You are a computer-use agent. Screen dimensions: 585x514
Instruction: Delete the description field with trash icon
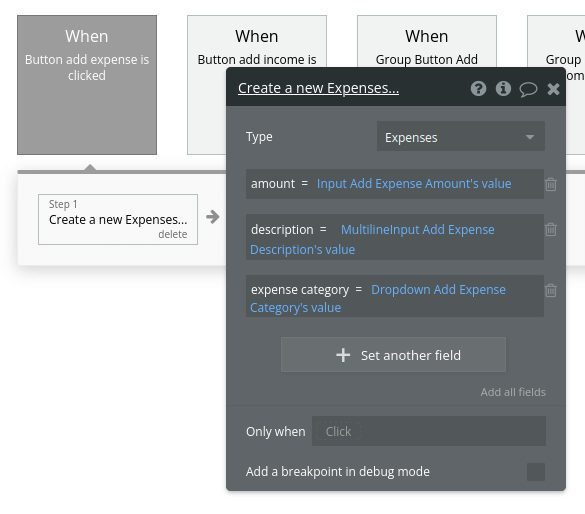click(551, 229)
